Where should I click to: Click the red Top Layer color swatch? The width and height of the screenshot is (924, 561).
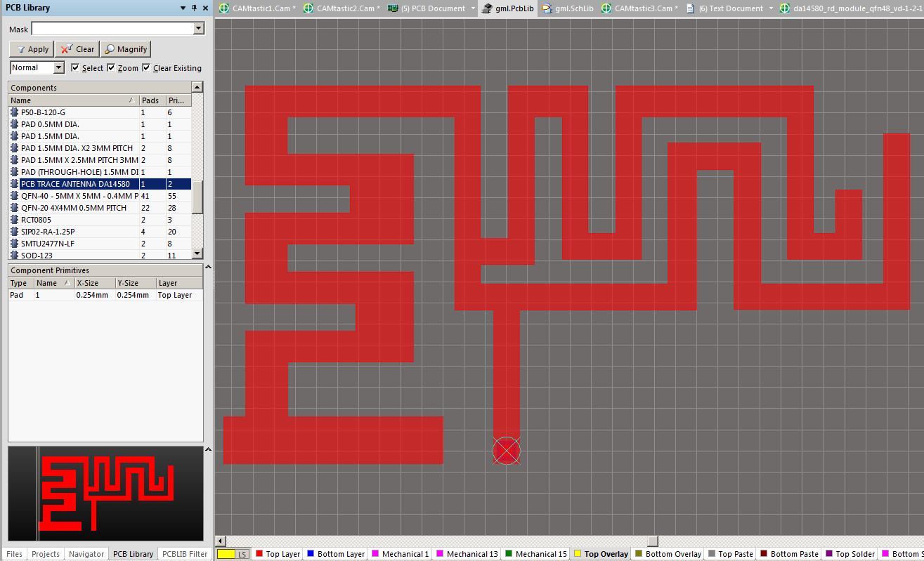[x=259, y=554]
